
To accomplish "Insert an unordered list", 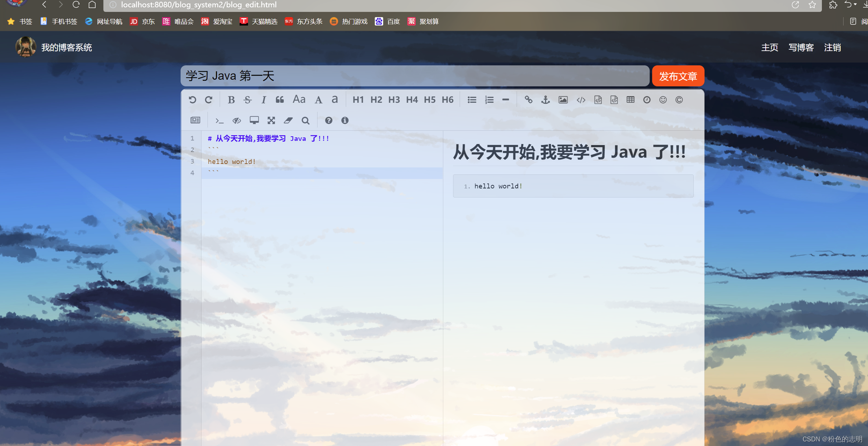I will click(472, 100).
